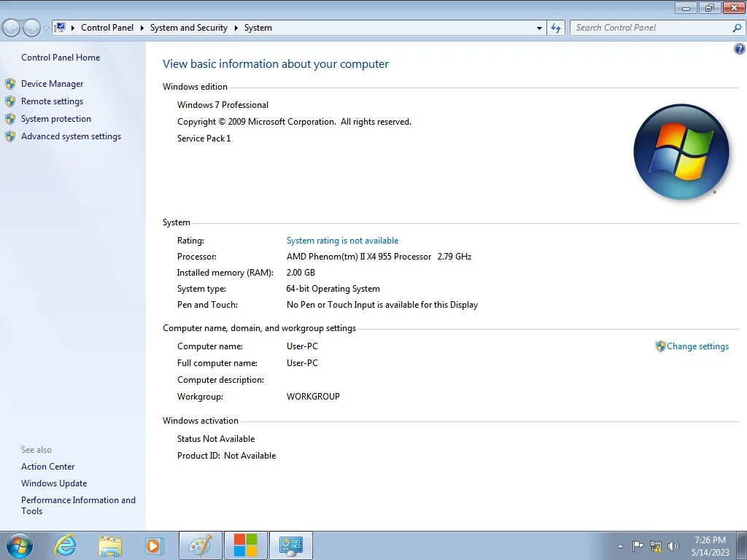The image size is (747, 560).
Task: Select System and Security breadcrumb
Action: tap(189, 28)
